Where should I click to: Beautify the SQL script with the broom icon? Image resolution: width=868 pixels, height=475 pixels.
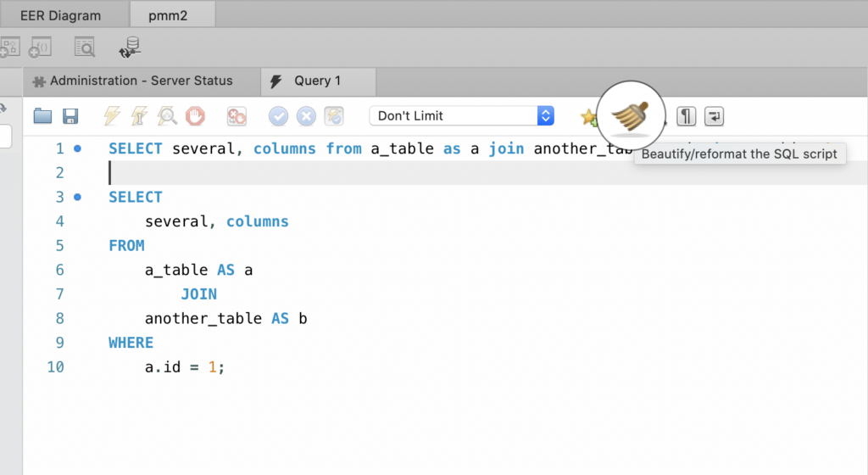(630, 116)
